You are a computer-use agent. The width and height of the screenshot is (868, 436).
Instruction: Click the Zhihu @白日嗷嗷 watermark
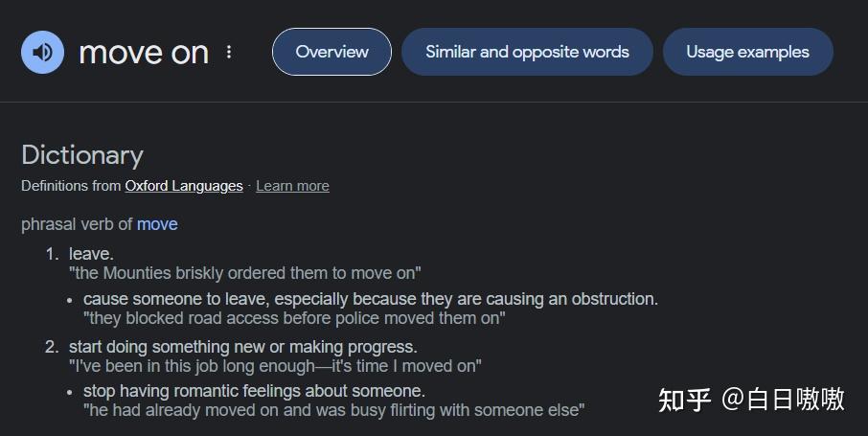click(751, 400)
